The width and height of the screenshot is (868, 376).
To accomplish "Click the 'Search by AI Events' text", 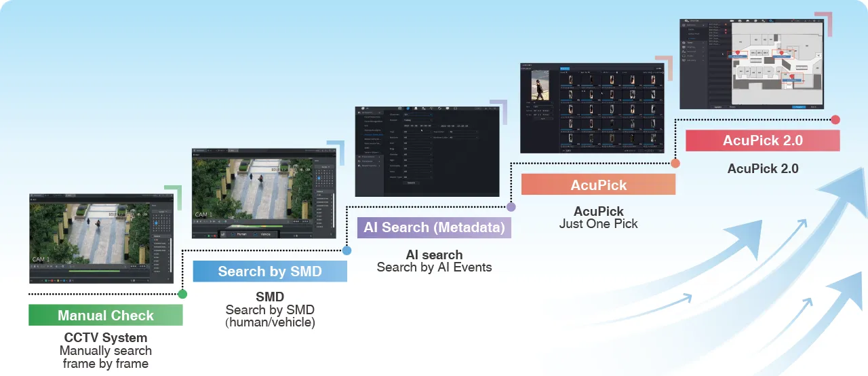I will [434, 267].
